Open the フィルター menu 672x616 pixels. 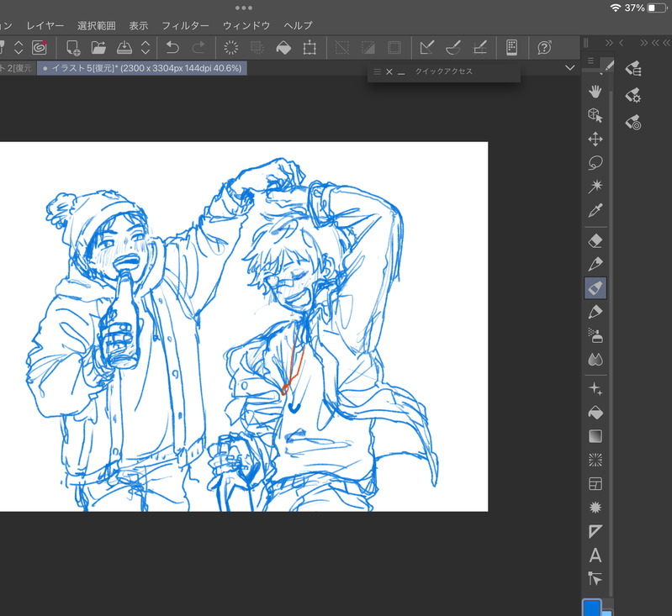point(185,26)
